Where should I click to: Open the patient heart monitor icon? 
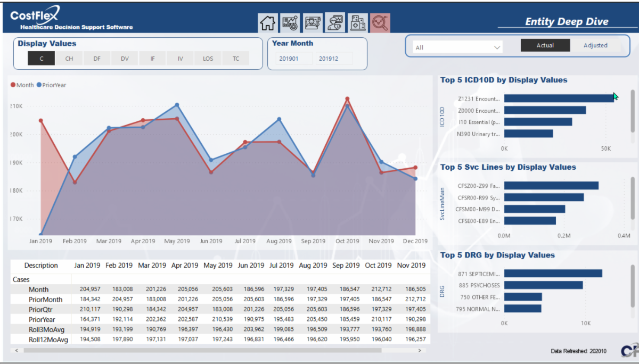click(335, 23)
